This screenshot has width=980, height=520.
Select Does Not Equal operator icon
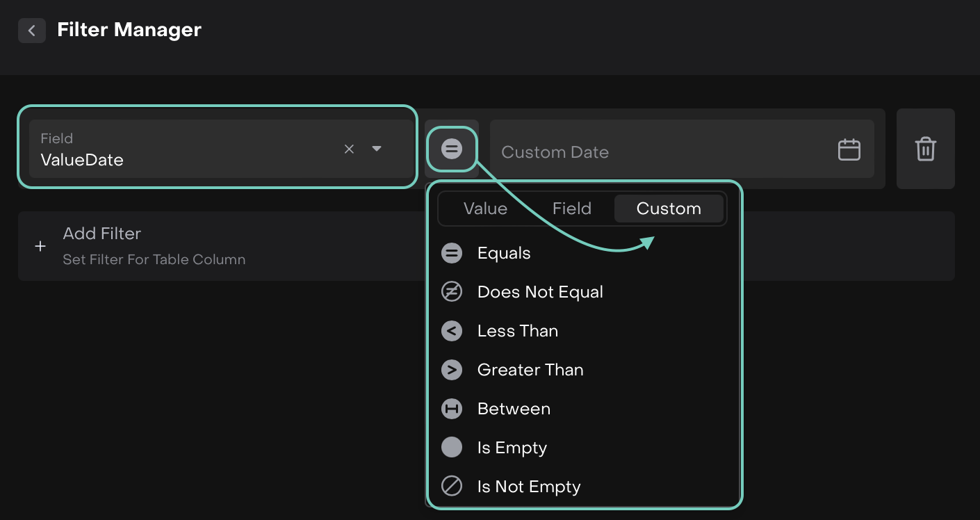pyautogui.click(x=452, y=292)
